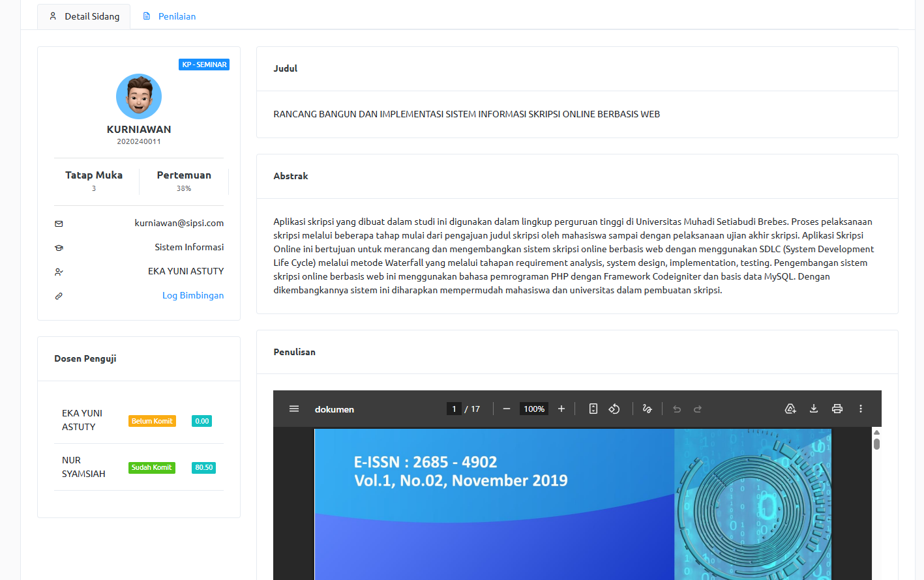Click the Judul section heading
The height and width of the screenshot is (580, 924).
pos(286,68)
